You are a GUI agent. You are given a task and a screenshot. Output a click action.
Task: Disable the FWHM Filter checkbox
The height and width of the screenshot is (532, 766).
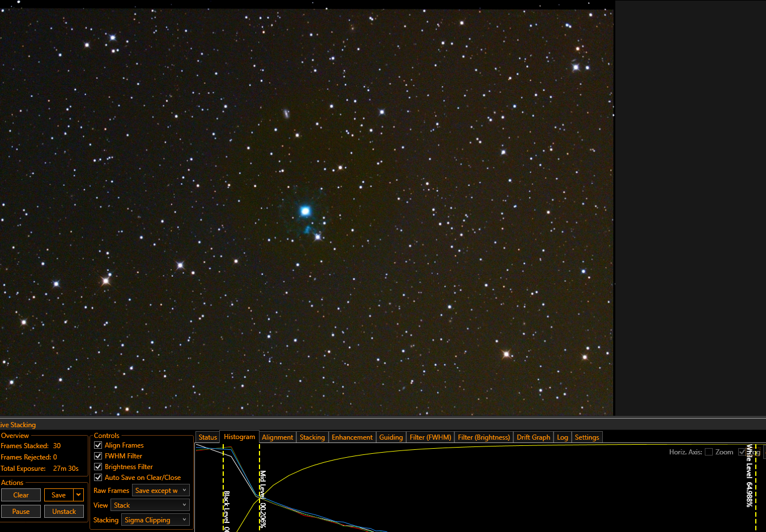98,456
